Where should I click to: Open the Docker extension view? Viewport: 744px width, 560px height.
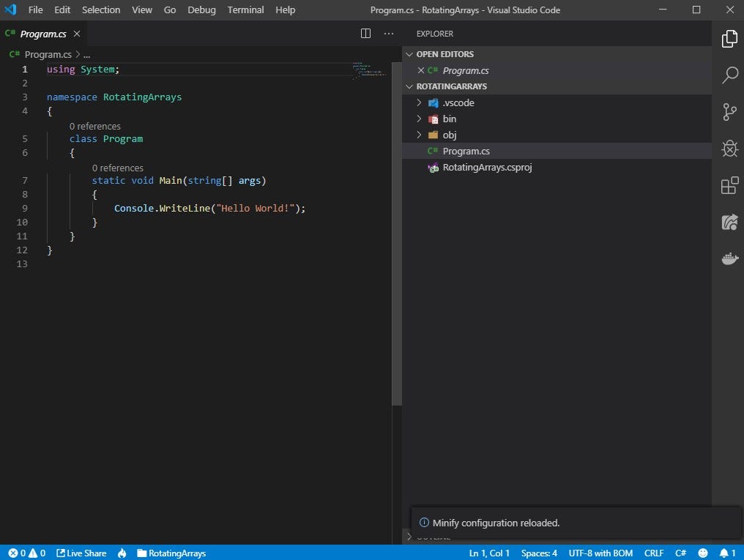(729, 258)
